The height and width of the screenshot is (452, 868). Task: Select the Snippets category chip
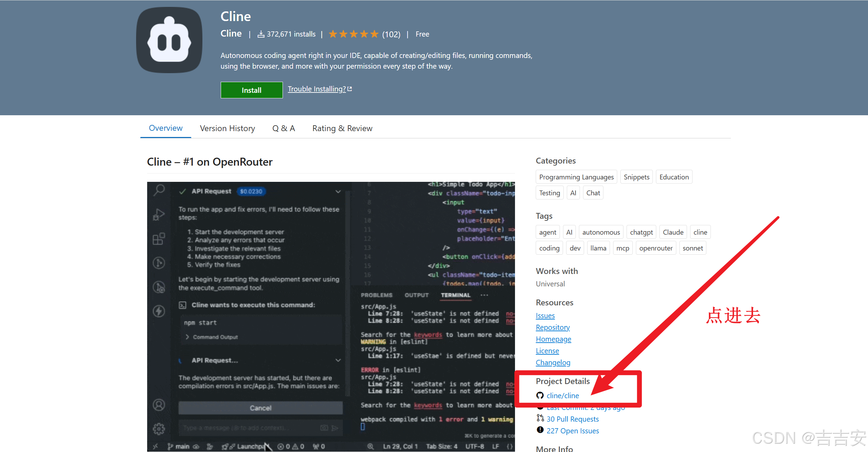coord(636,177)
